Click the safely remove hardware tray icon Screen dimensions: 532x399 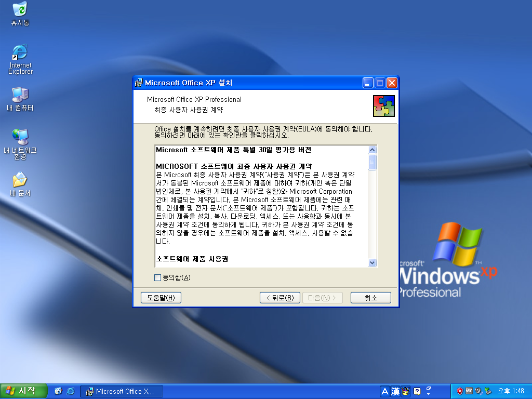pos(488,391)
